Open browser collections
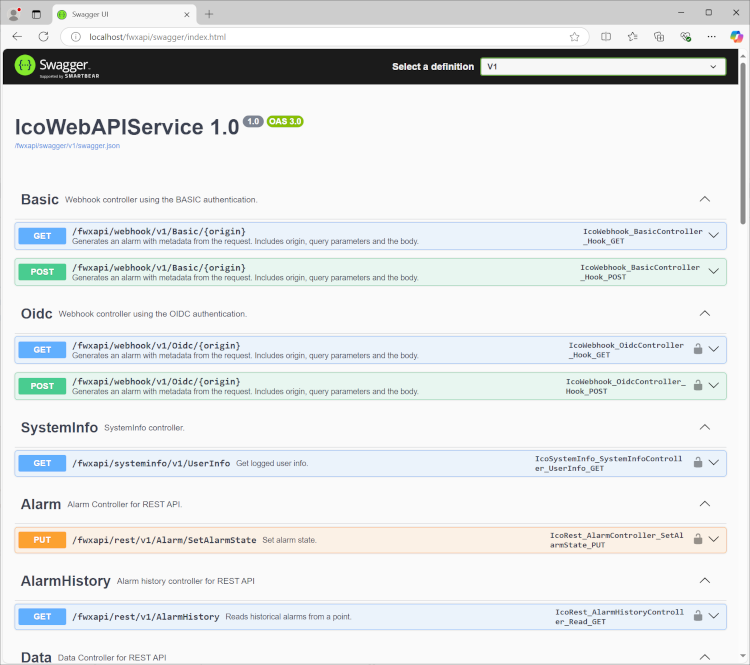Viewport: 750px width, 665px height. [659, 37]
